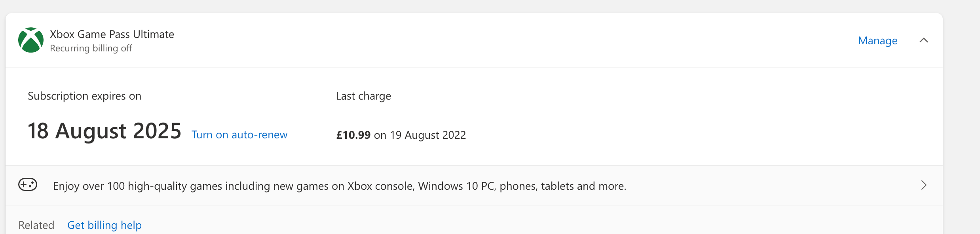Image resolution: width=980 pixels, height=234 pixels.
Task: Open the games benefit row right chevron
Action: coord(924,185)
